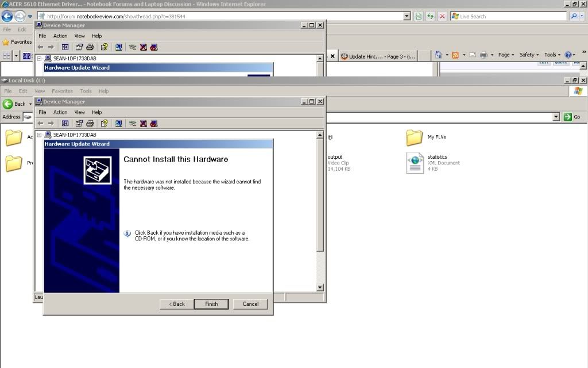Click Internet Explorer blue Back arrow

[7, 16]
